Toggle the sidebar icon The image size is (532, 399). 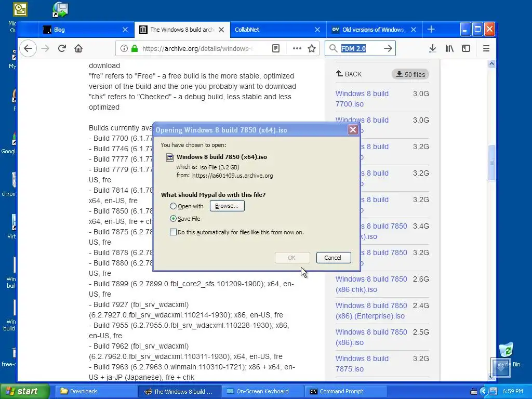click(466, 48)
